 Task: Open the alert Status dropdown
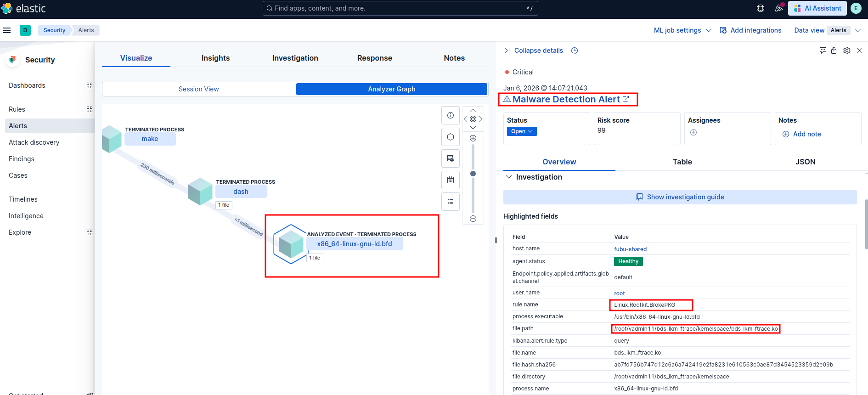click(522, 131)
